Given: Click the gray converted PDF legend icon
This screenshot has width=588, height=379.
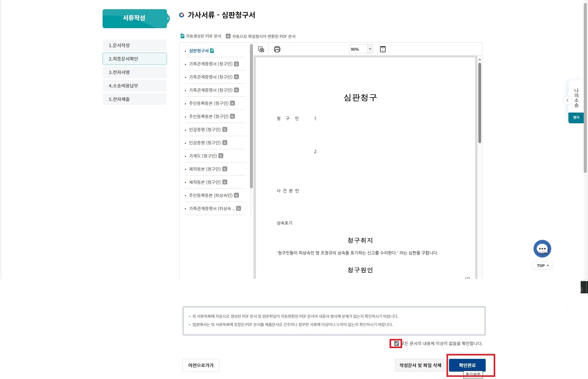Looking at the screenshot, I should coord(228,36).
